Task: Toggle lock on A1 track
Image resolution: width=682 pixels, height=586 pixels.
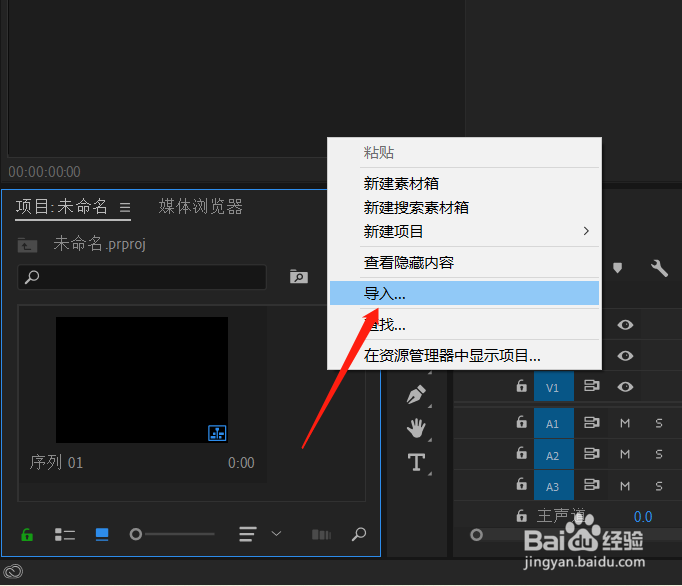Action: (x=521, y=422)
